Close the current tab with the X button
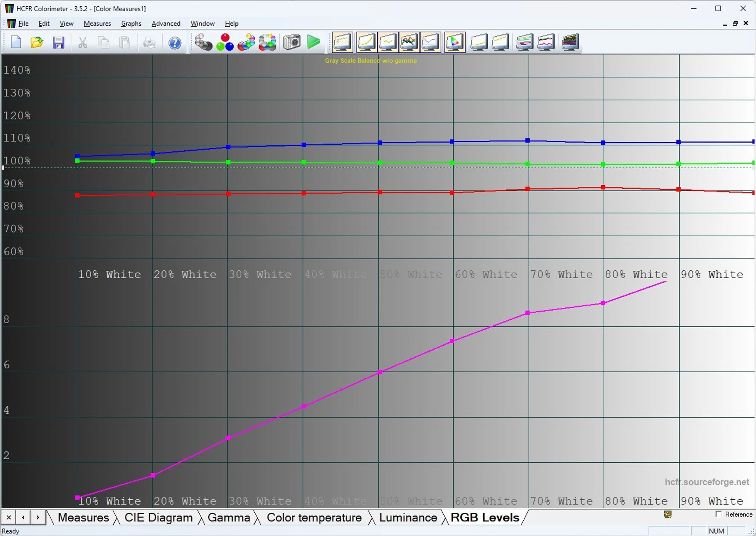Screen dimensions: 756x536 pos(9,517)
